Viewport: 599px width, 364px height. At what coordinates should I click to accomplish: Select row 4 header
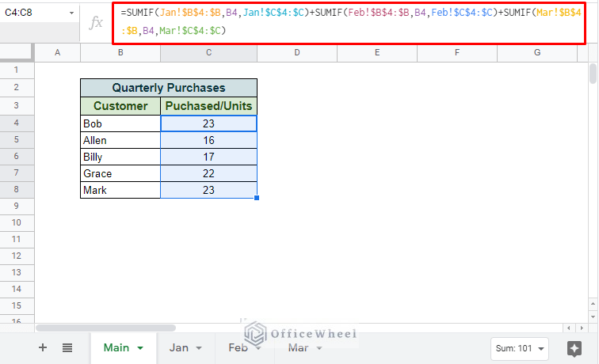(x=17, y=123)
